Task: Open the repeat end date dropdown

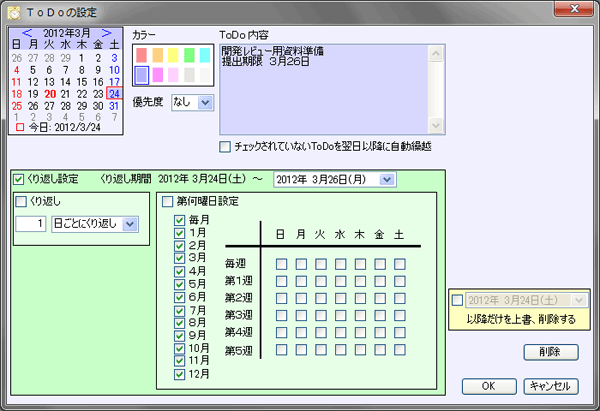Action: [x=387, y=179]
